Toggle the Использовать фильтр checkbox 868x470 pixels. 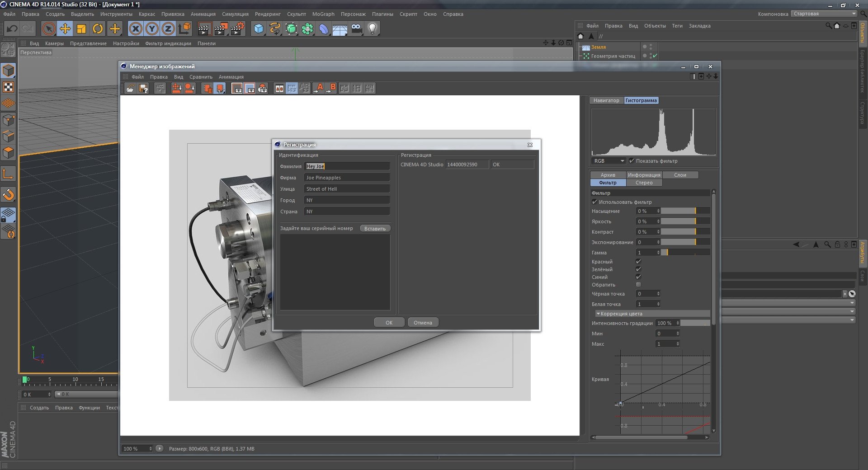click(594, 202)
